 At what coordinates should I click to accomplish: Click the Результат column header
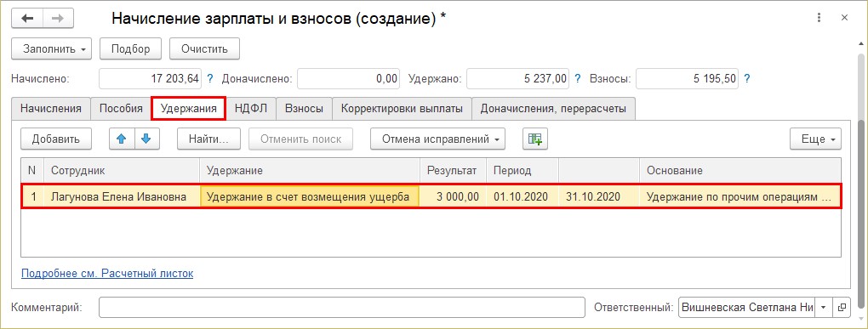[454, 170]
